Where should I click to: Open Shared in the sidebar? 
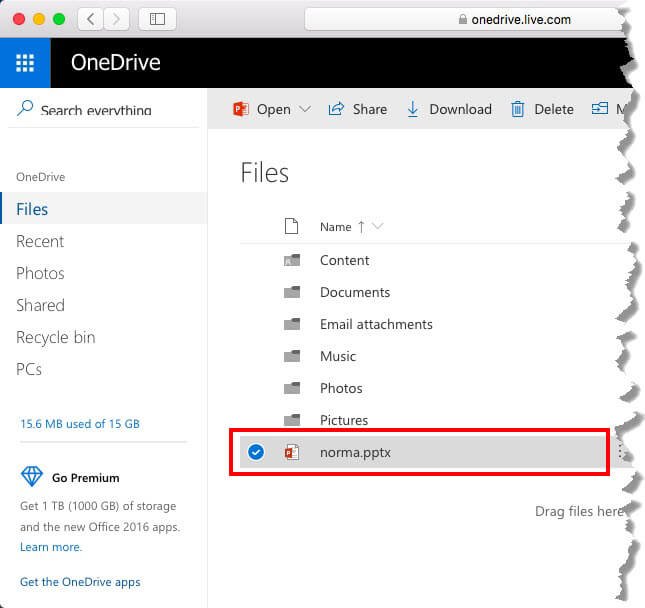(40, 305)
